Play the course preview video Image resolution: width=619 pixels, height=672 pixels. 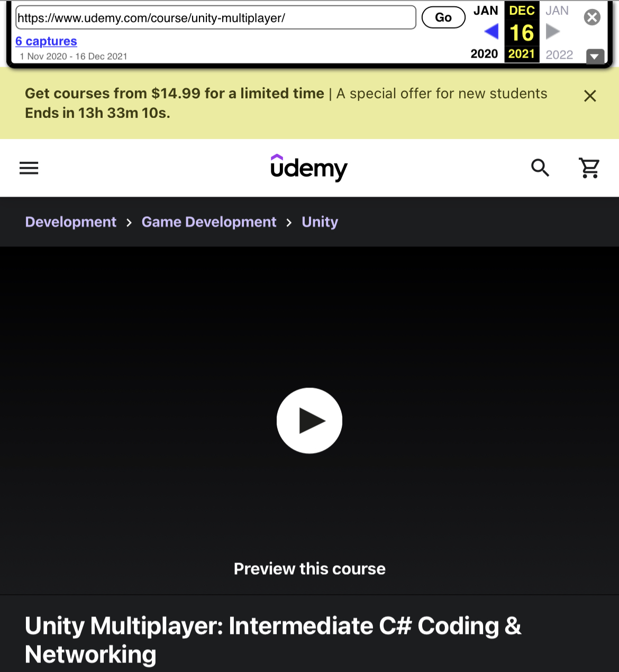click(309, 421)
